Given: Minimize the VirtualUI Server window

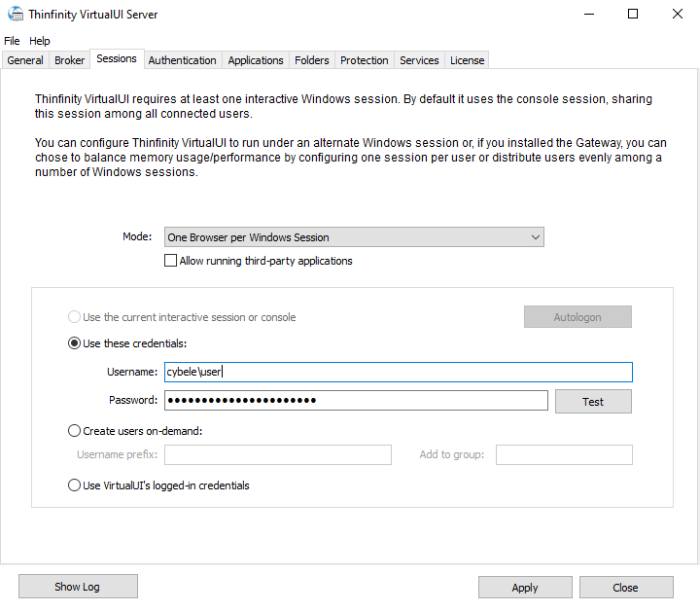Looking at the screenshot, I should click(x=589, y=14).
